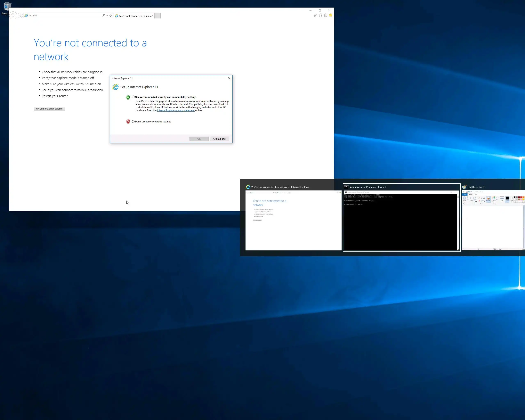Open Internet Explorer privacy statement link
The height and width of the screenshot is (420, 525).
pos(176,110)
